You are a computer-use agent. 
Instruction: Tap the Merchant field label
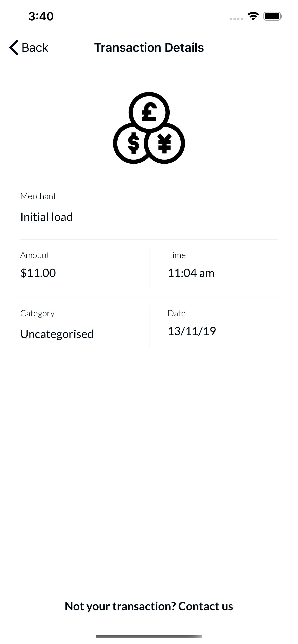pyautogui.click(x=38, y=196)
